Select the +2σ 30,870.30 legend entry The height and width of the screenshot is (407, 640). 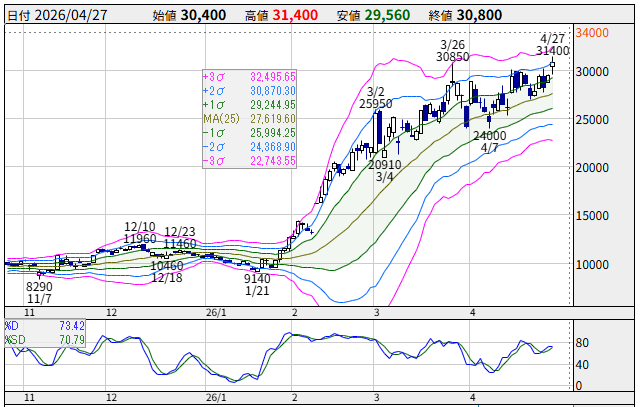coord(249,90)
